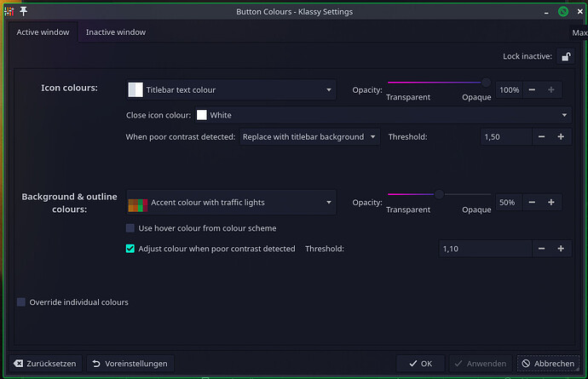Tick Override individual colours checkbox
Image resolution: width=588 pixels, height=379 pixels.
click(x=21, y=301)
